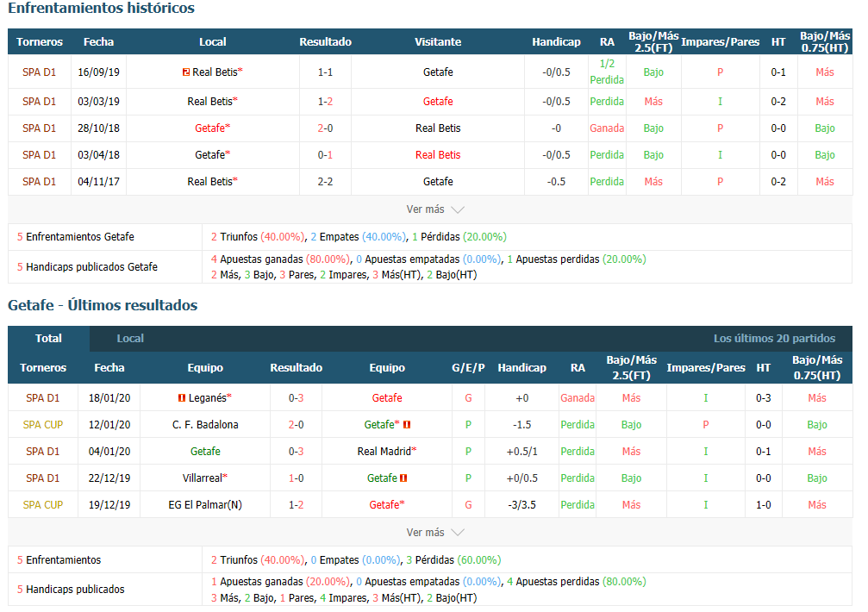
Task: Click the -3/3.5 handicap in El Palmar row
Action: coord(522,504)
